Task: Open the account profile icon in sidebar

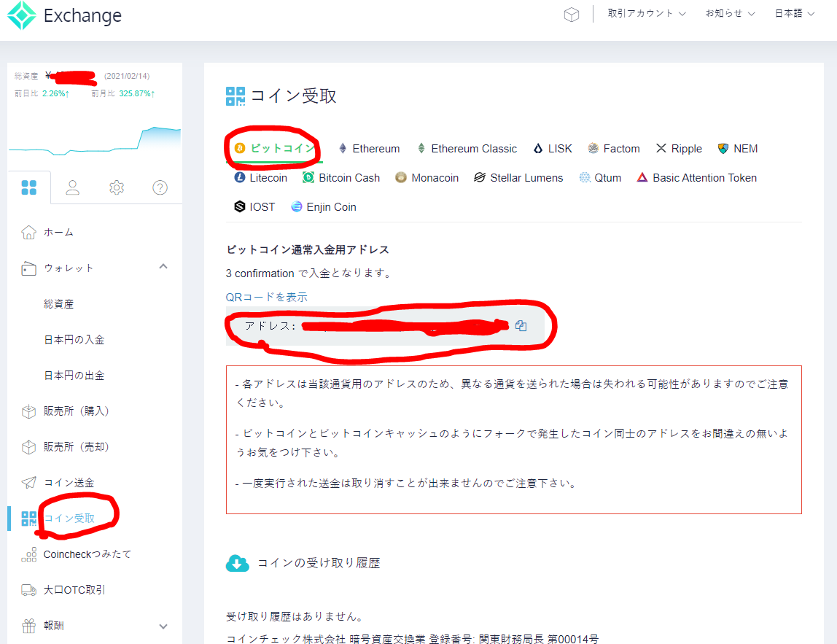Action: 72,187
